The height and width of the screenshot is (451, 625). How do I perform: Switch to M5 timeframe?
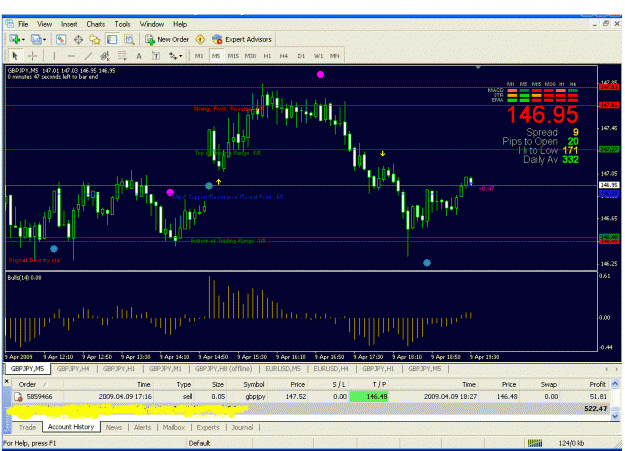[x=216, y=56]
